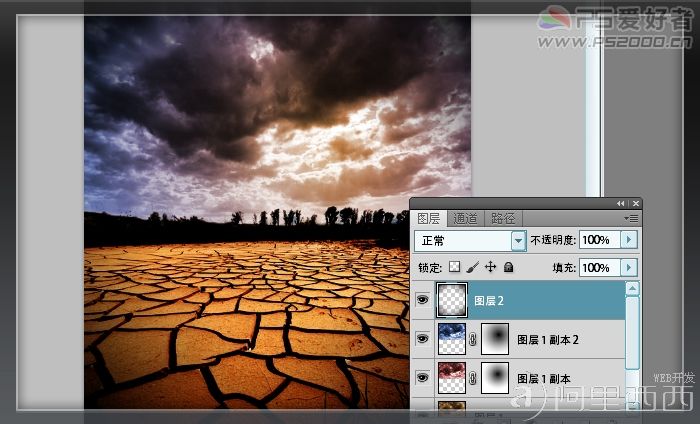
Task: Click the lock image pixels brush icon
Action: coord(472,267)
